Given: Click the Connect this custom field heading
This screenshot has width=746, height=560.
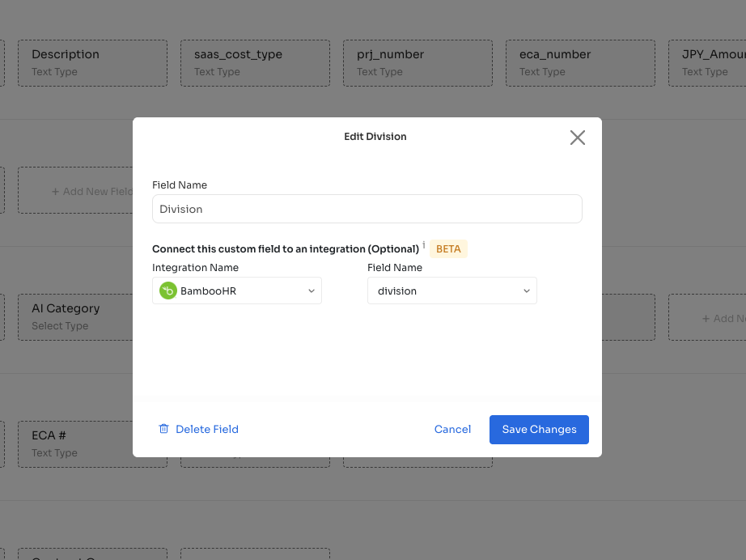Looking at the screenshot, I should [286, 248].
